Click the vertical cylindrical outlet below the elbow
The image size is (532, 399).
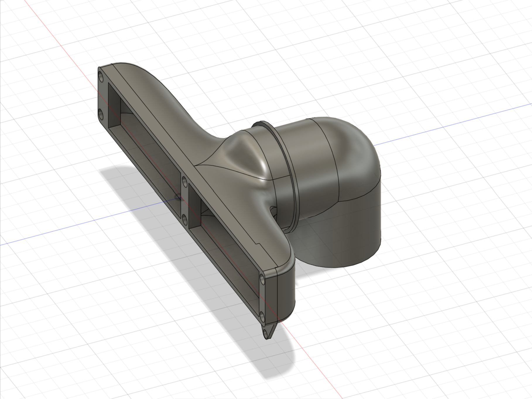click(351, 234)
